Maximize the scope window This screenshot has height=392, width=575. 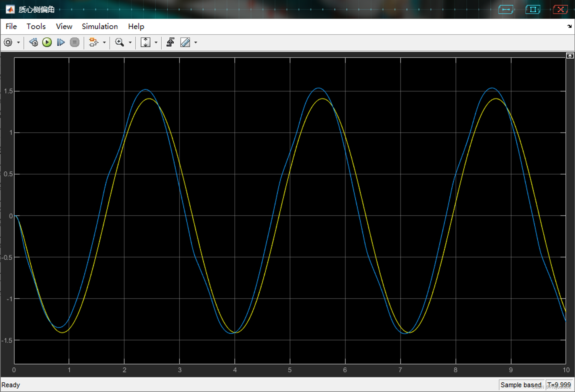coord(533,9)
